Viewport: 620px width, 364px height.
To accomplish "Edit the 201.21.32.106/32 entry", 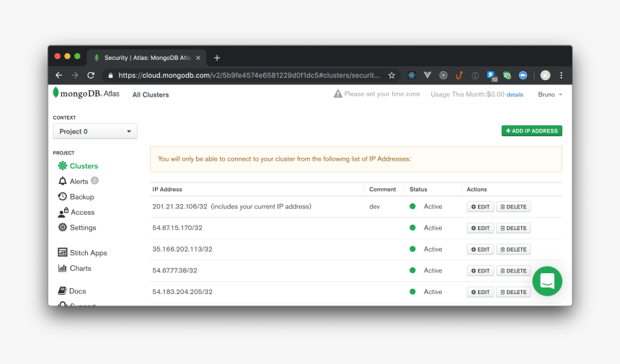I will [480, 207].
